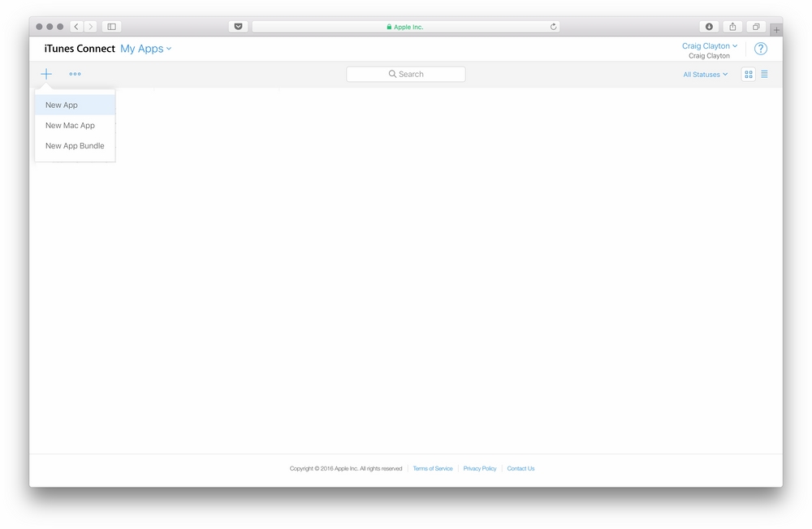
Task: Go back with Safari back arrow
Action: [76, 27]
